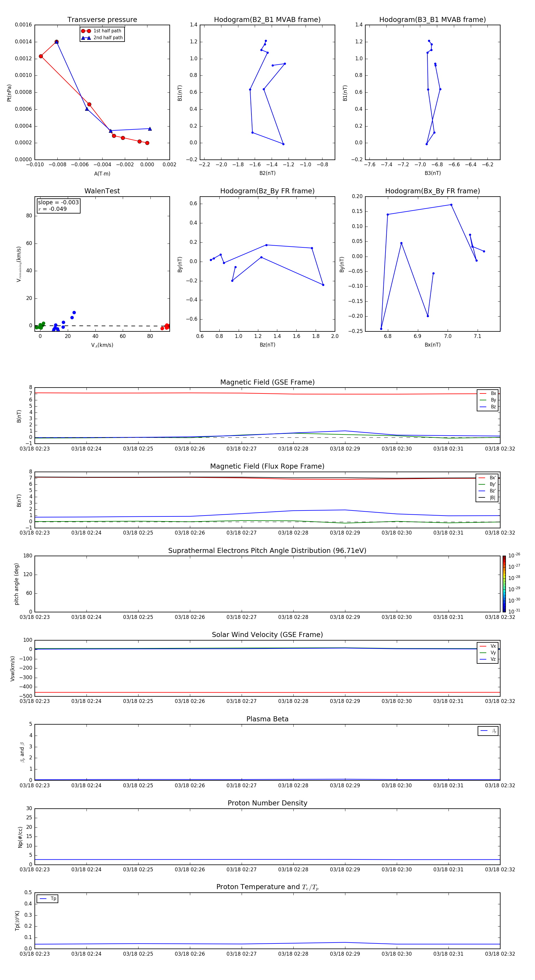Click the 'B2(nT)' x-axis label
The width and height of the screenshot is (535, 980).
tap(267, 173)
